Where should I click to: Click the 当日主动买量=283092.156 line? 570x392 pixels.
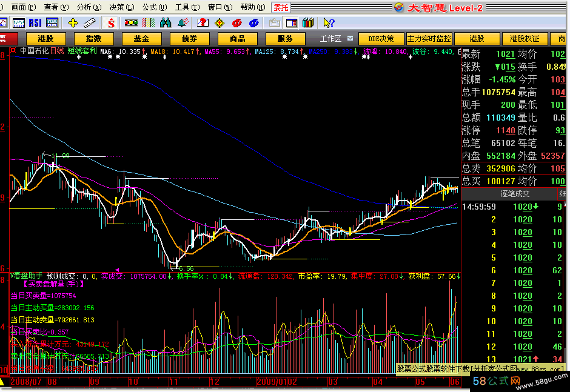52,308
